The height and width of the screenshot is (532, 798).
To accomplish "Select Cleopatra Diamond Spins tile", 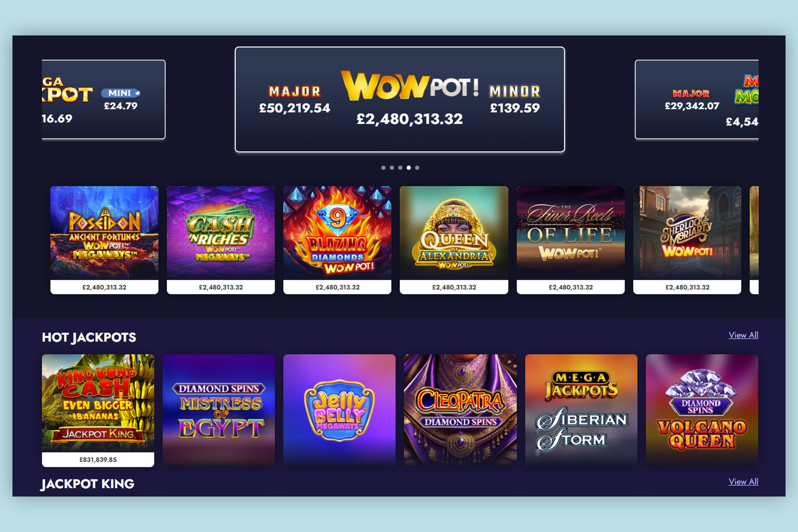I will pos(460,410).
